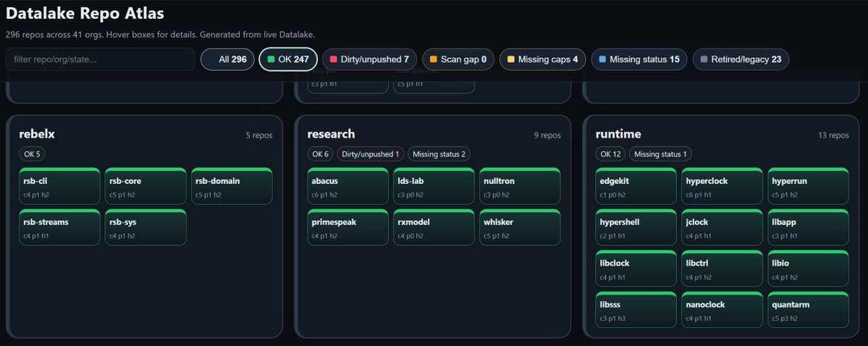Toggle the Retired/legacy 23 filter chip
868x346 pixels.
coord(741,59)
